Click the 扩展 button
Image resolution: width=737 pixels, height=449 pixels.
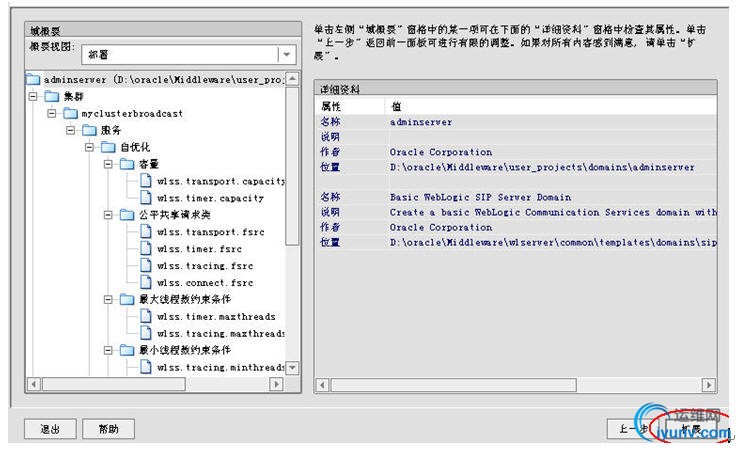691,429
